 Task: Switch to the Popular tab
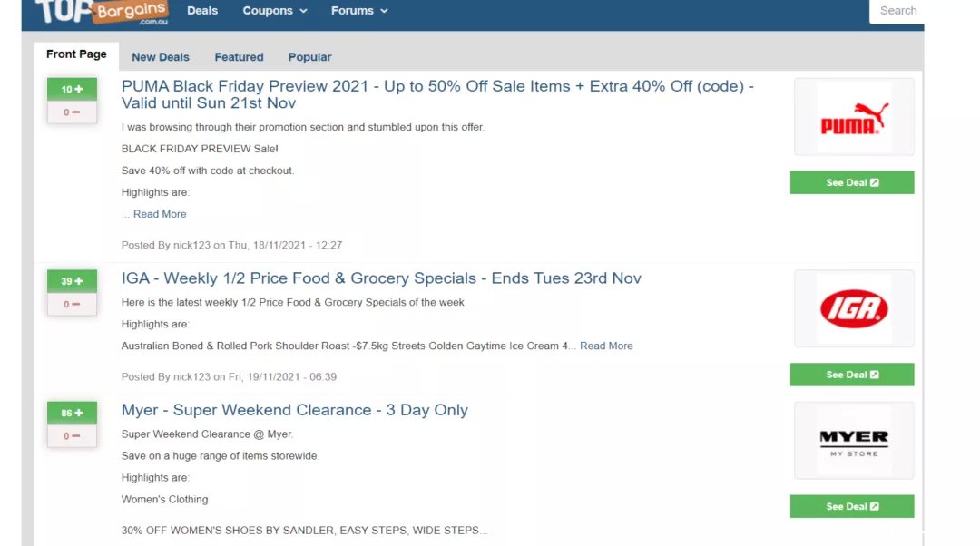309,57
